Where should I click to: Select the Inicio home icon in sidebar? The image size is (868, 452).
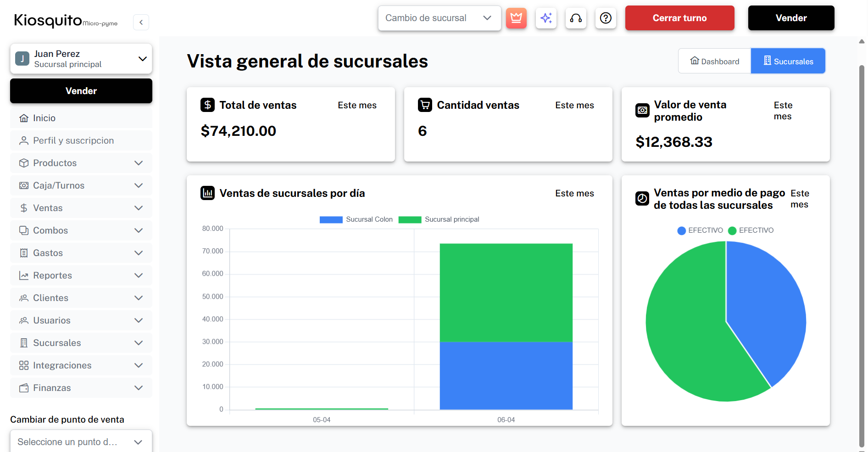click(24, 118)
